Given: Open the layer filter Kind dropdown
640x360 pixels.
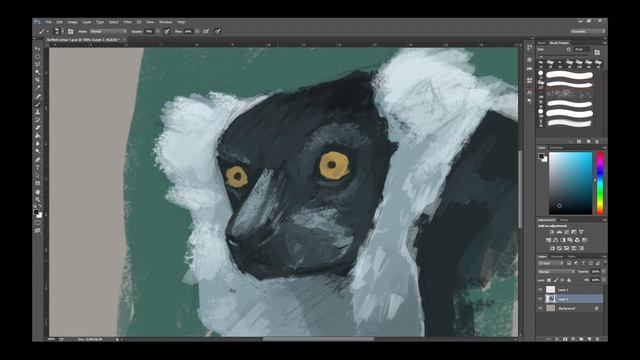Looking at the screenshot, I should coord(550,263).
